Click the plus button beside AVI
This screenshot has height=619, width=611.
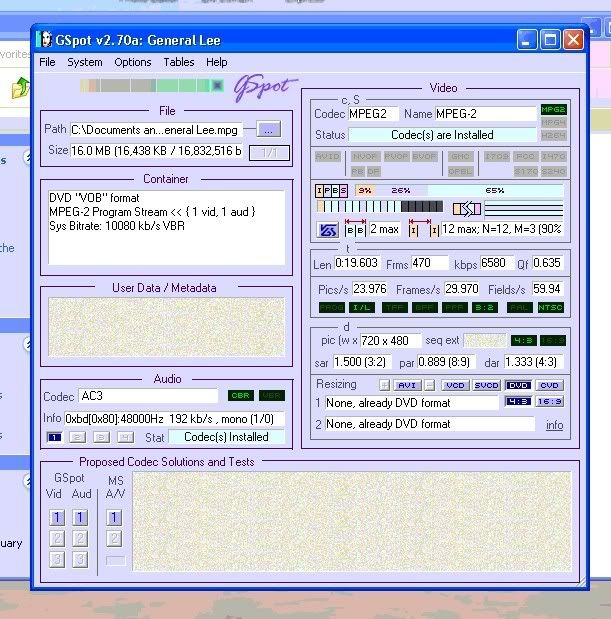coord(384,385)
